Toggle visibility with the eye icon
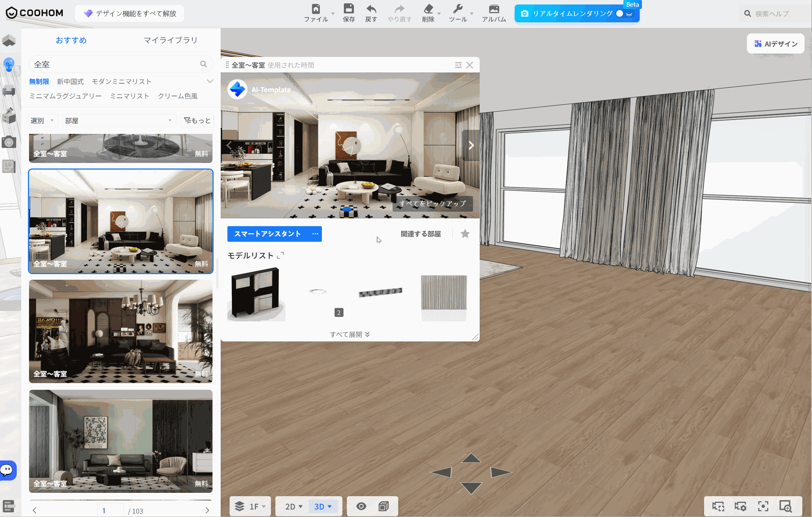 pos(361,506)
